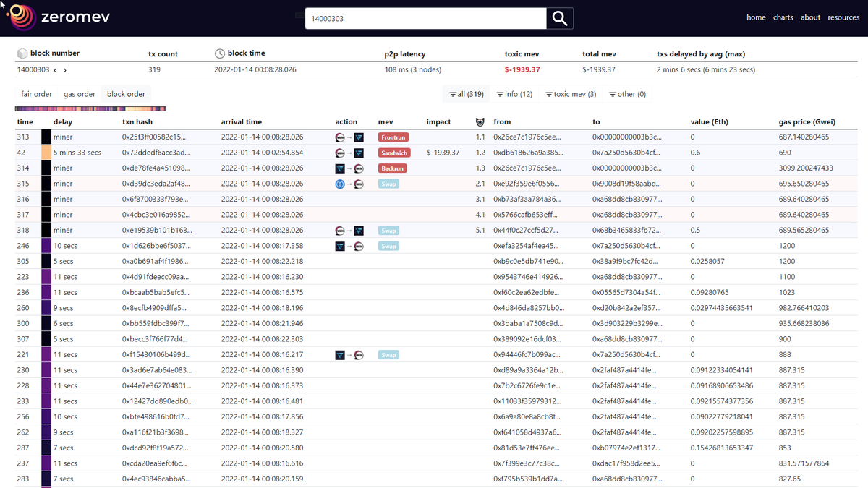Click arrival time 2022-01-14 00:08:22.218
This screenshot has width=868, height=488.
point(262,262)
